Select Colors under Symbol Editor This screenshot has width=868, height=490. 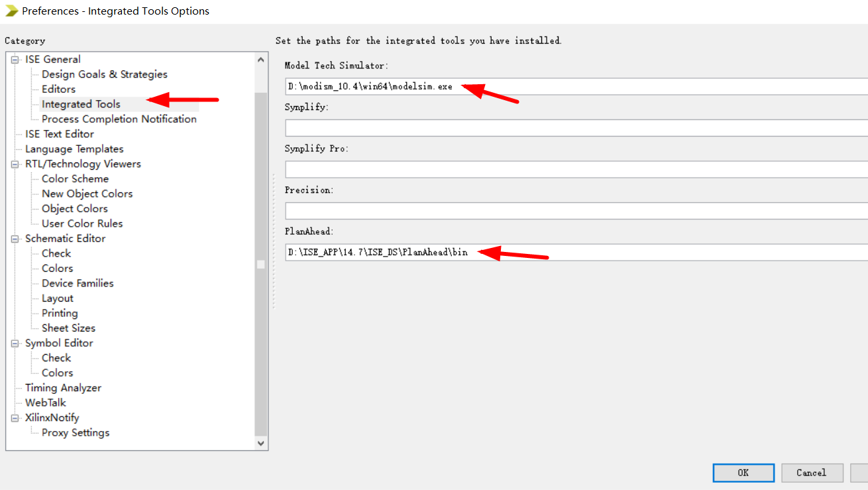(x=57, y=373)
